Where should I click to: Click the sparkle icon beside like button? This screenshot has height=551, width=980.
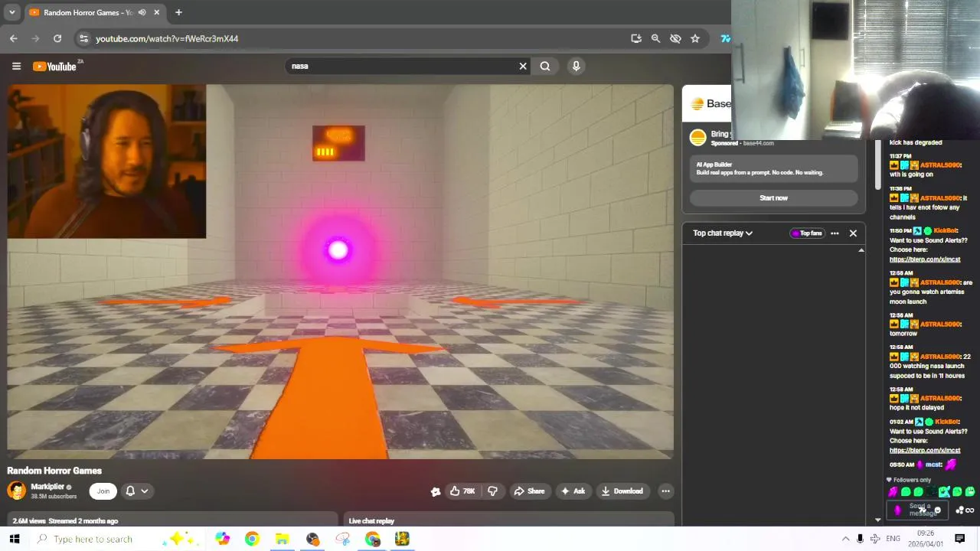436,492
